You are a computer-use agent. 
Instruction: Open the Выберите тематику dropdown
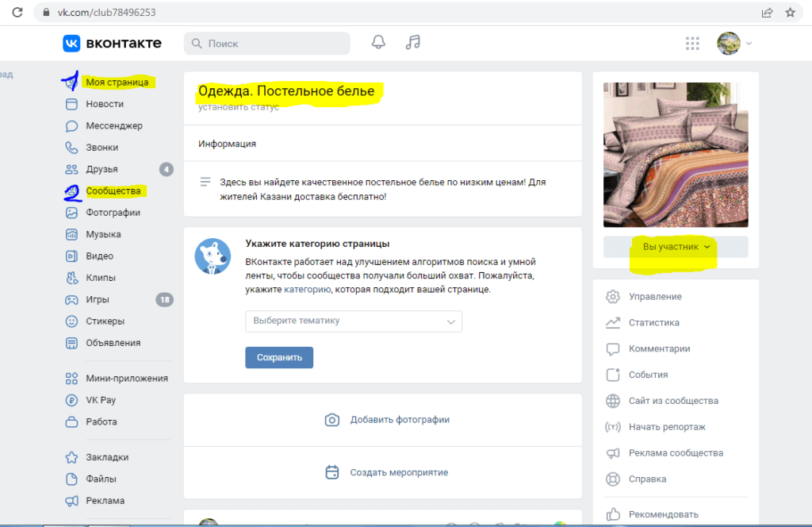click(x=353, y=321)
